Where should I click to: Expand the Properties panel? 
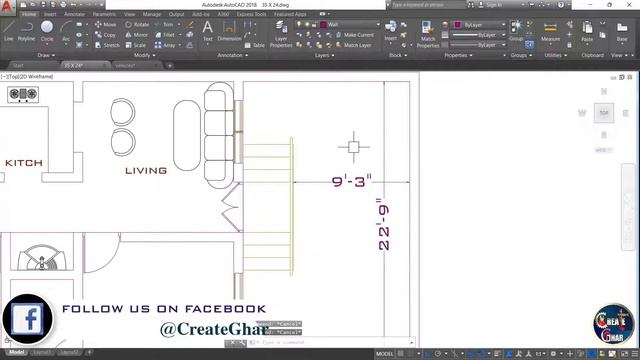(458, 55)
